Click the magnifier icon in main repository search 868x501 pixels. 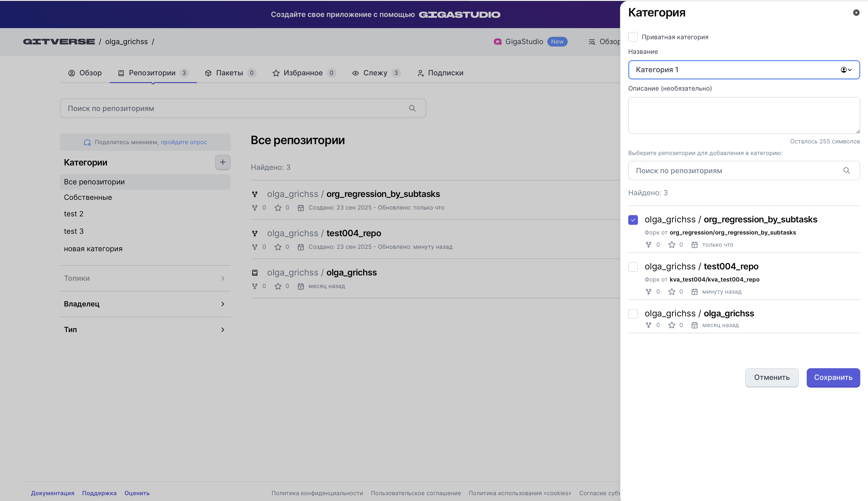tap(412, 108)
